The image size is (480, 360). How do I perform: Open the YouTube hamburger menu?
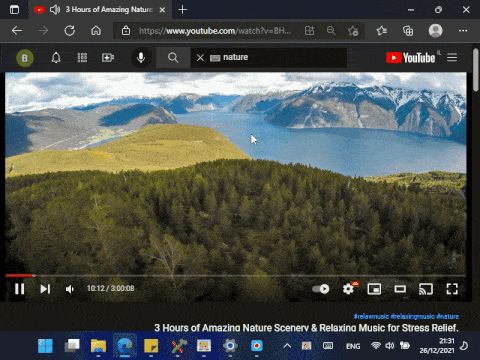tap(452, 58)
